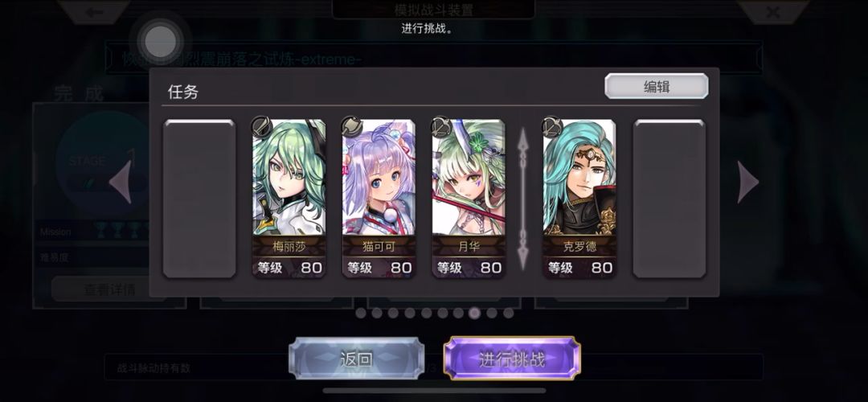Viewport: 868px width, 402px height.
Task: Click the 返回 button
Action: tap(357, 359)
